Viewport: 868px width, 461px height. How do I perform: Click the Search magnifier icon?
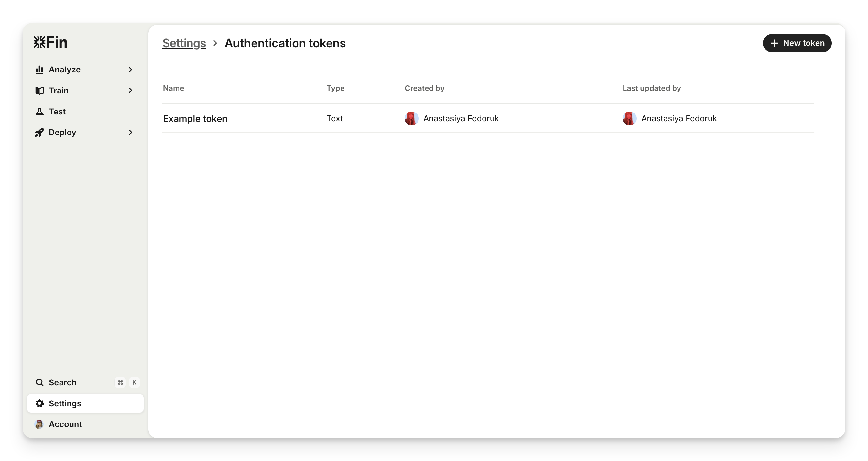click(39, 382)
